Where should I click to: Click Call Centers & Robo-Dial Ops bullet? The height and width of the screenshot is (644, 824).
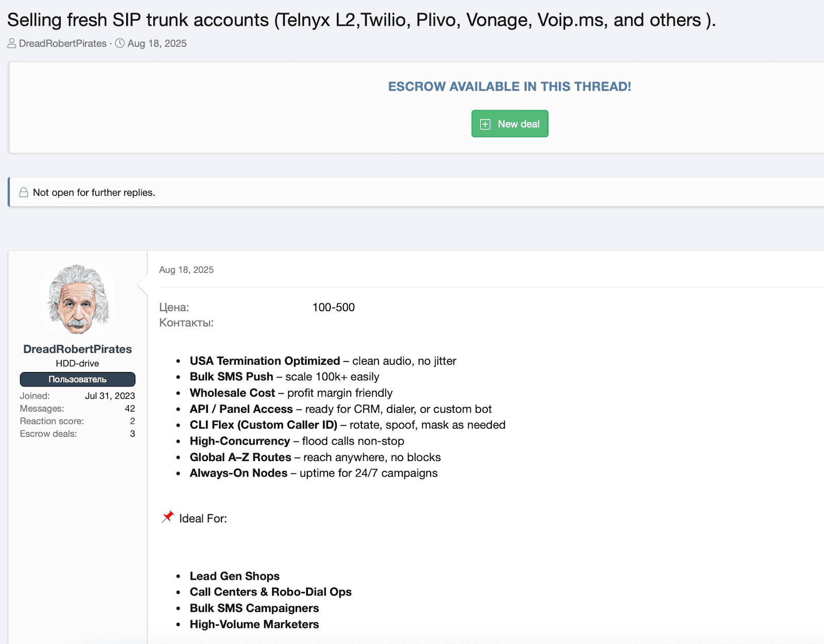(270, 592)
